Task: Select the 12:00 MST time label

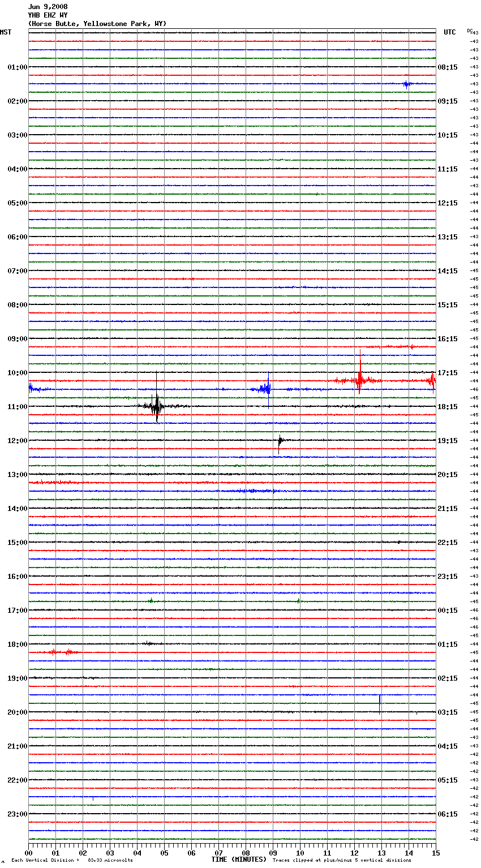Action: (17, 441)
